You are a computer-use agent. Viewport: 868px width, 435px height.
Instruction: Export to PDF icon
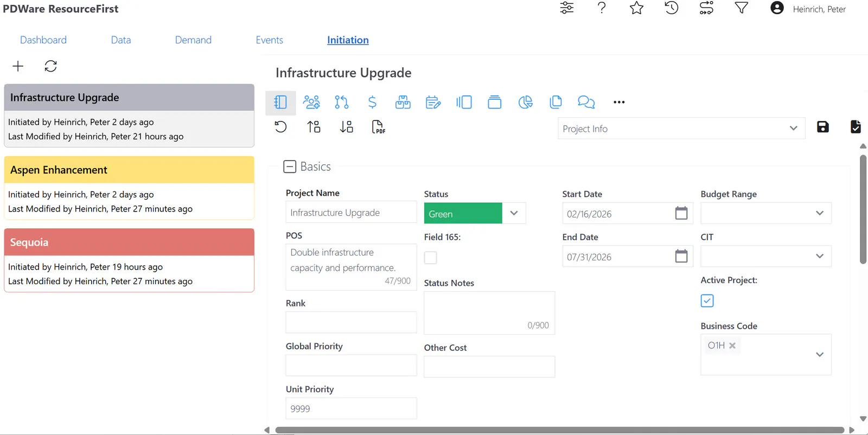pos(379,127)
